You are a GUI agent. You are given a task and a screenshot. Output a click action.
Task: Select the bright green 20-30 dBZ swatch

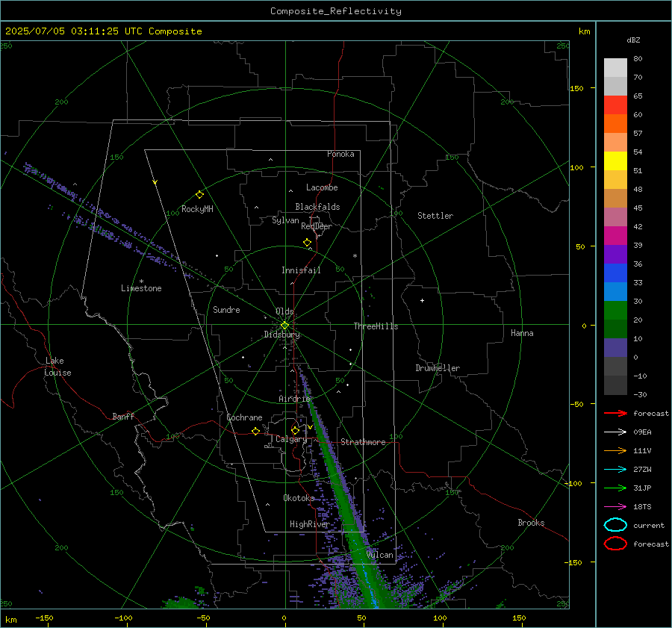coord(615,311)
